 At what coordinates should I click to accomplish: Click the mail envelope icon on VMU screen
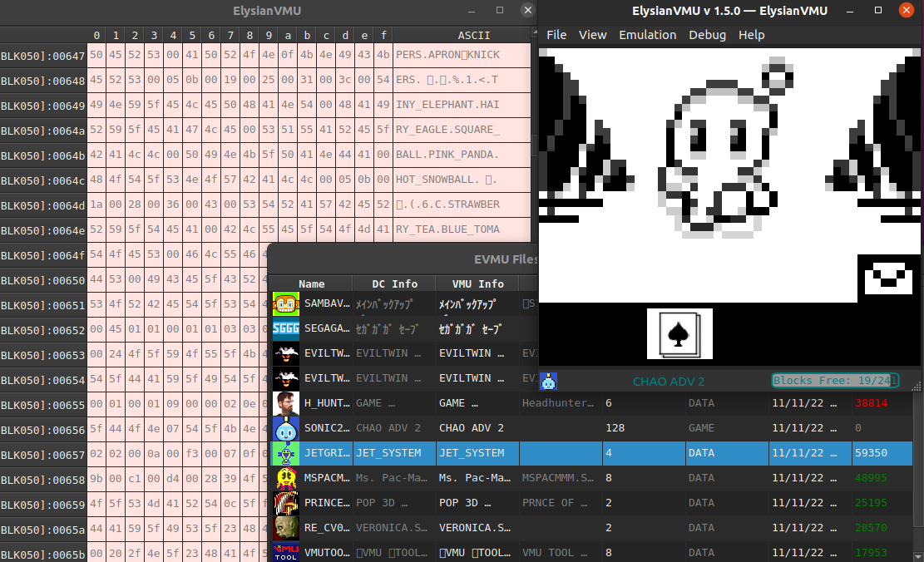(888, 278)
